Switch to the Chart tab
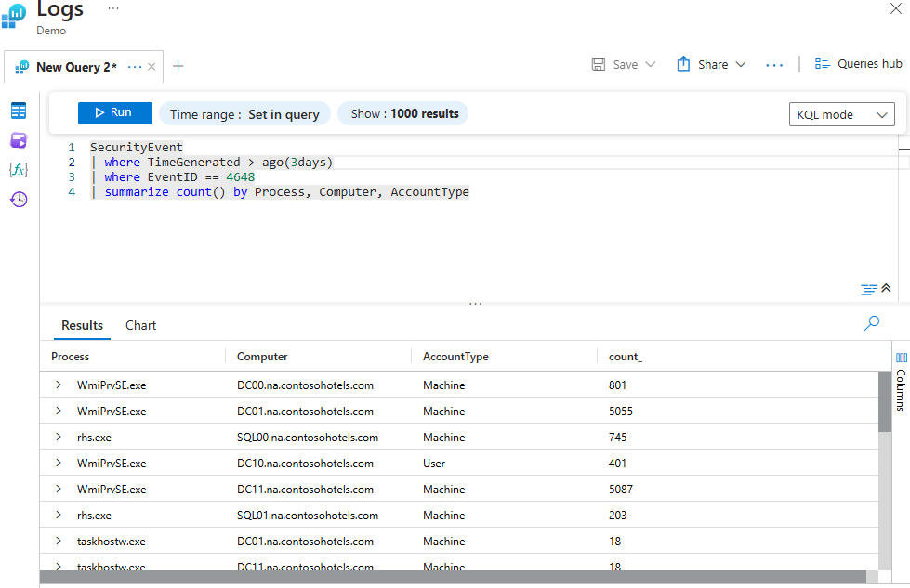Screen dimensions: 910x588 click(141, 325)
